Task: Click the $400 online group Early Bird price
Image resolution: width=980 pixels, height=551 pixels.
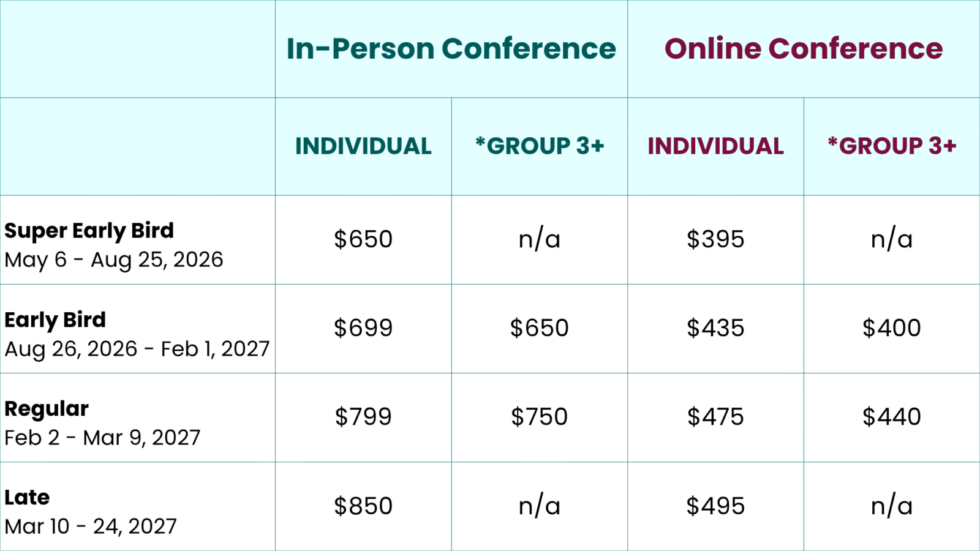Action: 892,328
